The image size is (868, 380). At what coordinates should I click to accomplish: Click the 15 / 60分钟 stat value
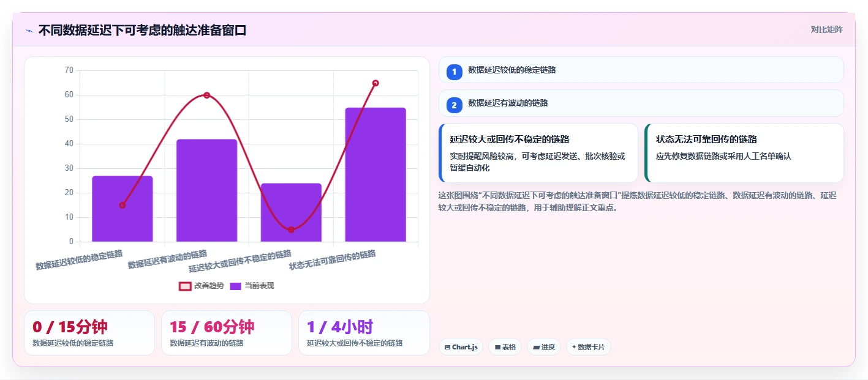click(212, 327)
